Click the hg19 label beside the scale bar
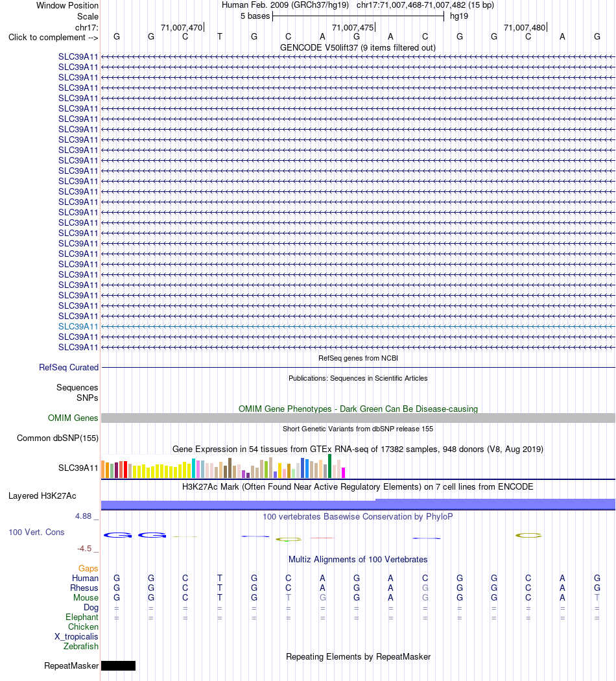Image resolution: width=616 pixels, height=681 pixels. [459, 16]
